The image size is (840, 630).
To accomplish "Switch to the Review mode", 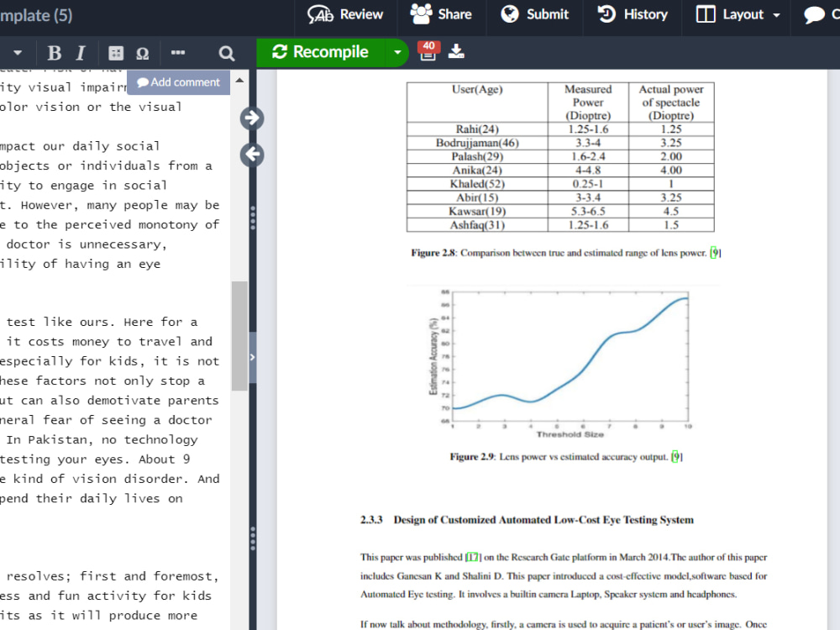I will click(x=345, y=14).
